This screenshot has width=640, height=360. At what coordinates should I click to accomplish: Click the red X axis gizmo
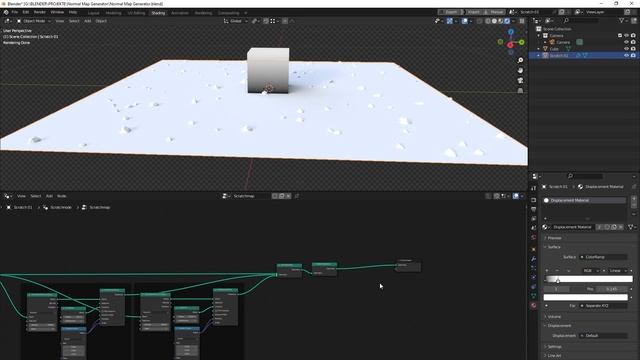pos(510,45)
